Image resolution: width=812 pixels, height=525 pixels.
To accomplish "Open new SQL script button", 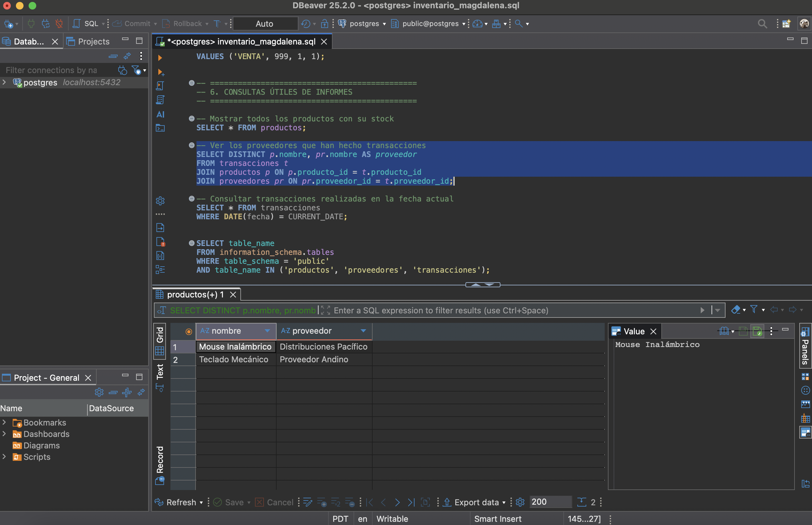I will pos(86,24).
